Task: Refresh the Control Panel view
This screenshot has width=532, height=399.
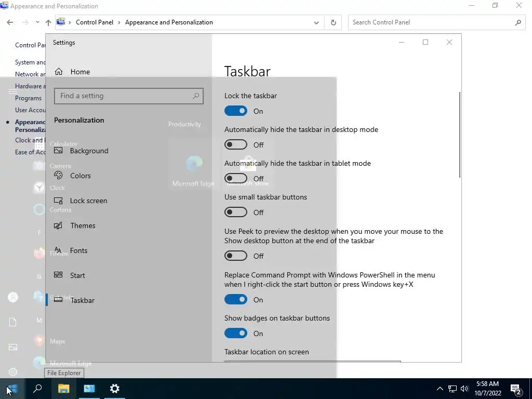Action: coord(333,23)
